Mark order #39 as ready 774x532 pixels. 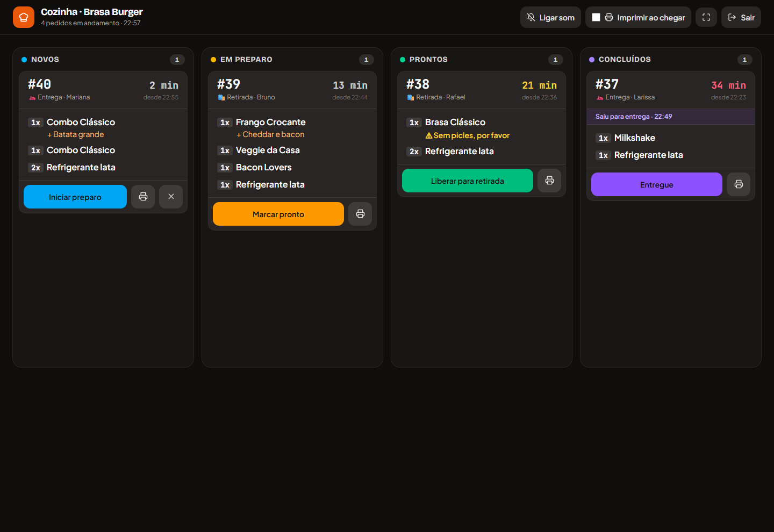[278, 214]
